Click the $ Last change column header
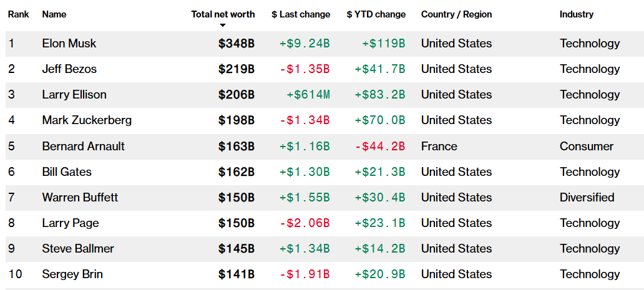The height and width of the screenshot is (290, 644). (301, 14)
